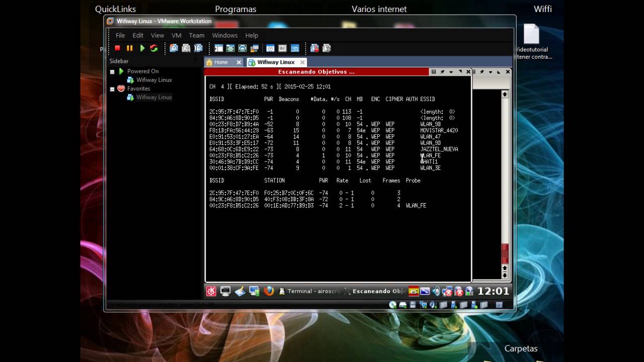Click the background terminal scrollbar up arrow
Viewport: 644px width, 362px height.
tap(505, 94)
